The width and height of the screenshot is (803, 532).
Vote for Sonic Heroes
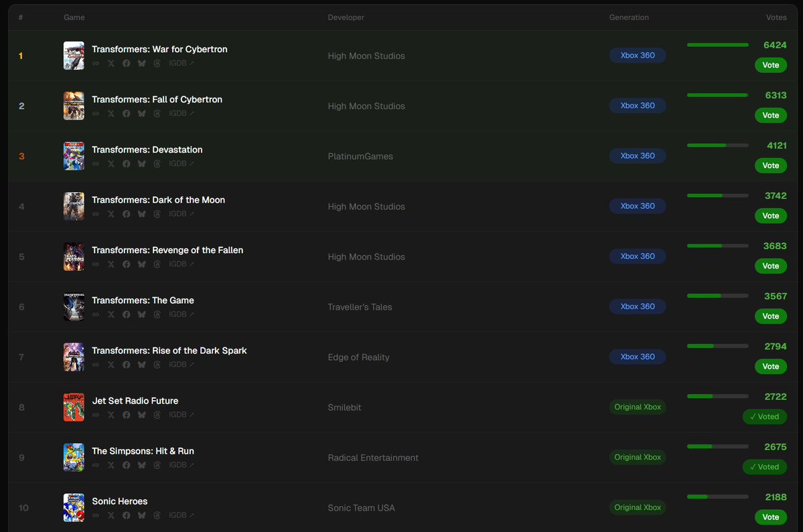click(771, 517)
